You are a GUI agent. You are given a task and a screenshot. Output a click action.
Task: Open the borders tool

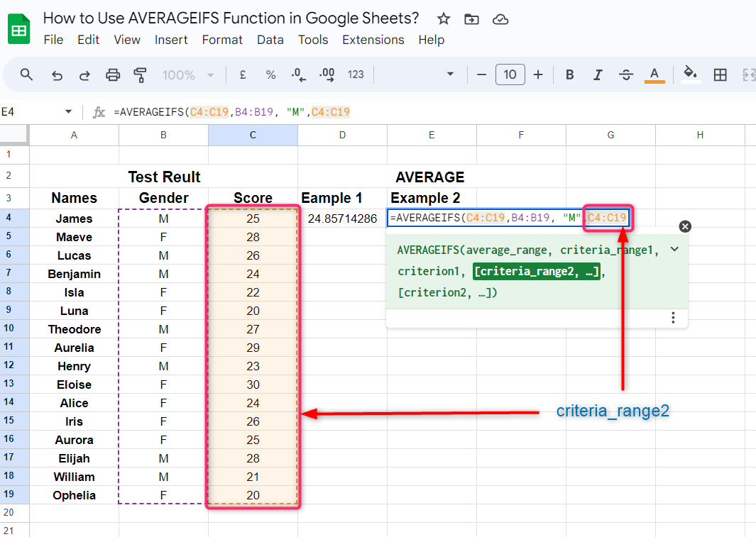pos(720,74)
